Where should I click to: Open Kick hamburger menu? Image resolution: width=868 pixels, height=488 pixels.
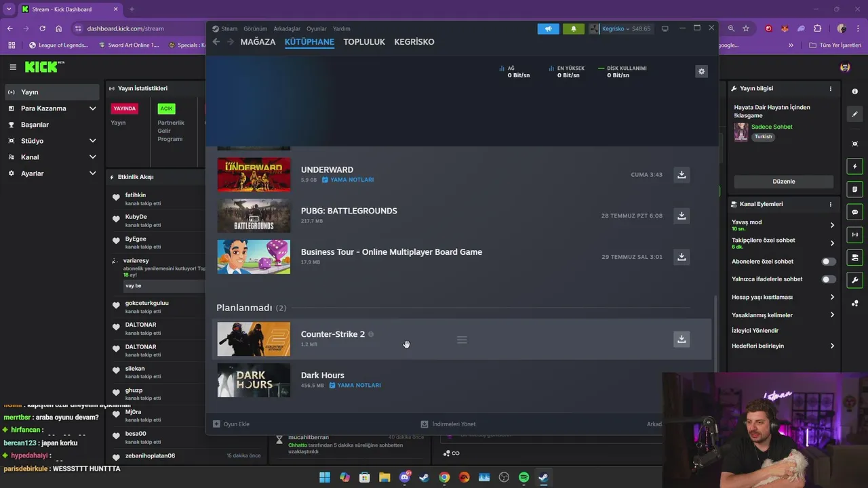pyautogui.click(x=12, y=67)
